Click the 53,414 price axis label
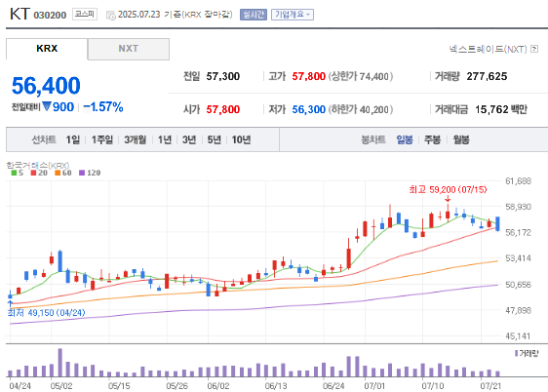 tap(519, 258)
